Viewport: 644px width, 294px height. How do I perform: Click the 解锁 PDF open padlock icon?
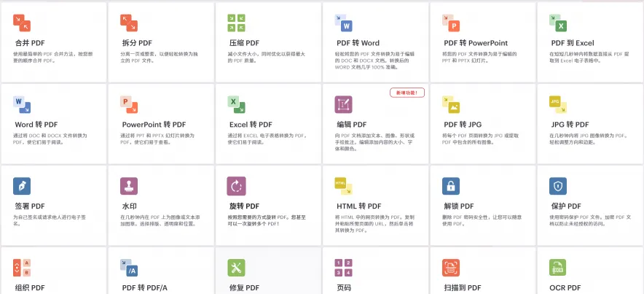[451, 186]
